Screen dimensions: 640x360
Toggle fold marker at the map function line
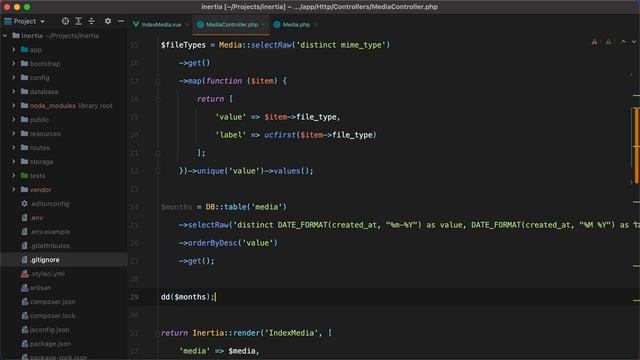click(x=158, y=81)
